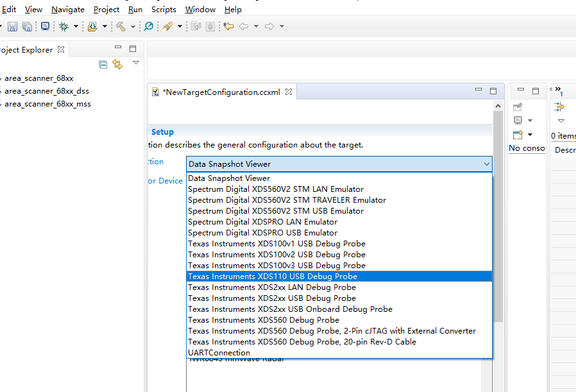Click the Save icon in toolbar
This screenshot has width=576, height=392.
(12, 26)
